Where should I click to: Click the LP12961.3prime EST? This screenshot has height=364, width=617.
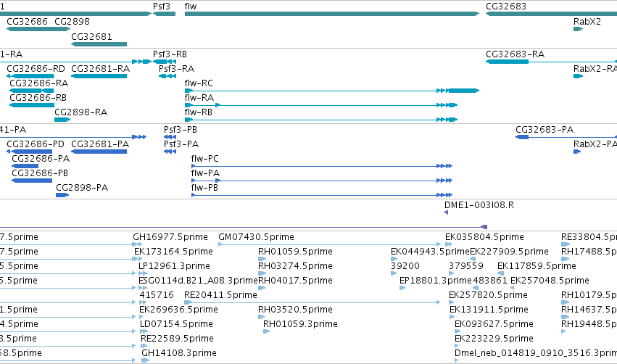pos(143,273)
